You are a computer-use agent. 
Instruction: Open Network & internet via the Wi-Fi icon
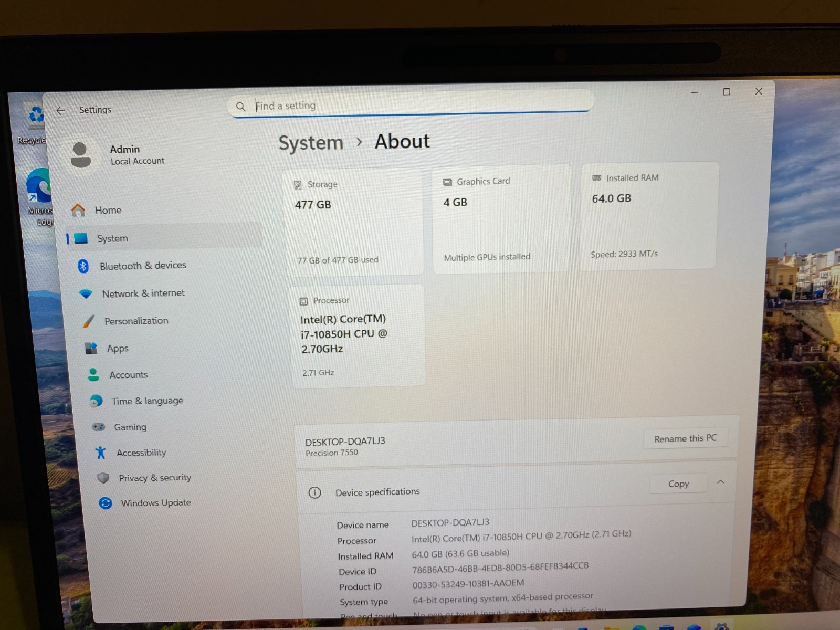click(x=86, y=293)
